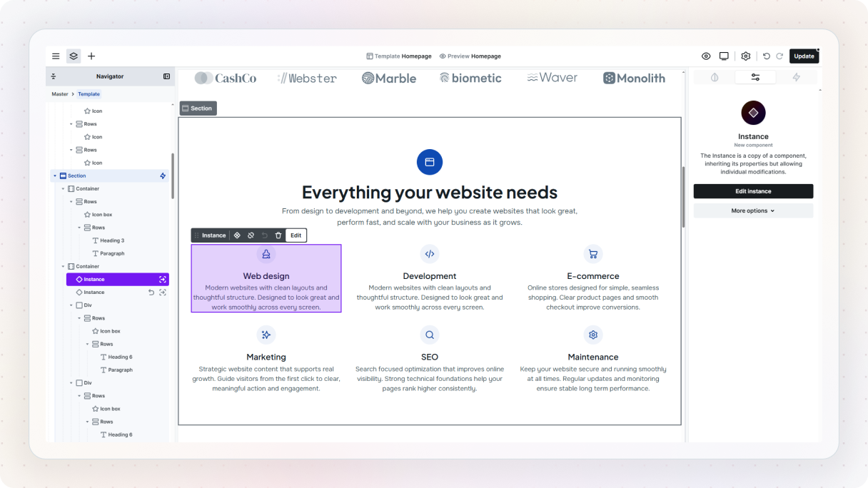Click the reset icon in Instance toolbar
Screen dimensions: 868x488
pyautogui.click(x=265, y=235)
